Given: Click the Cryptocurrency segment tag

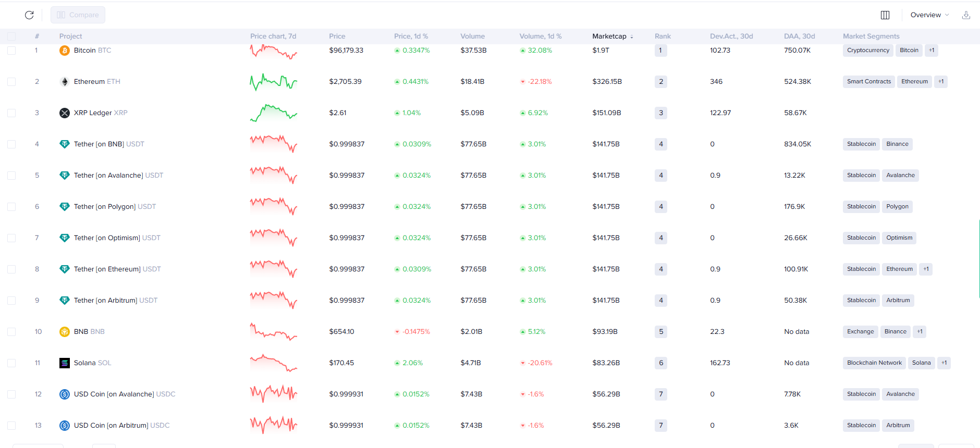Looking at the screenshot, I should pos(868,51).
